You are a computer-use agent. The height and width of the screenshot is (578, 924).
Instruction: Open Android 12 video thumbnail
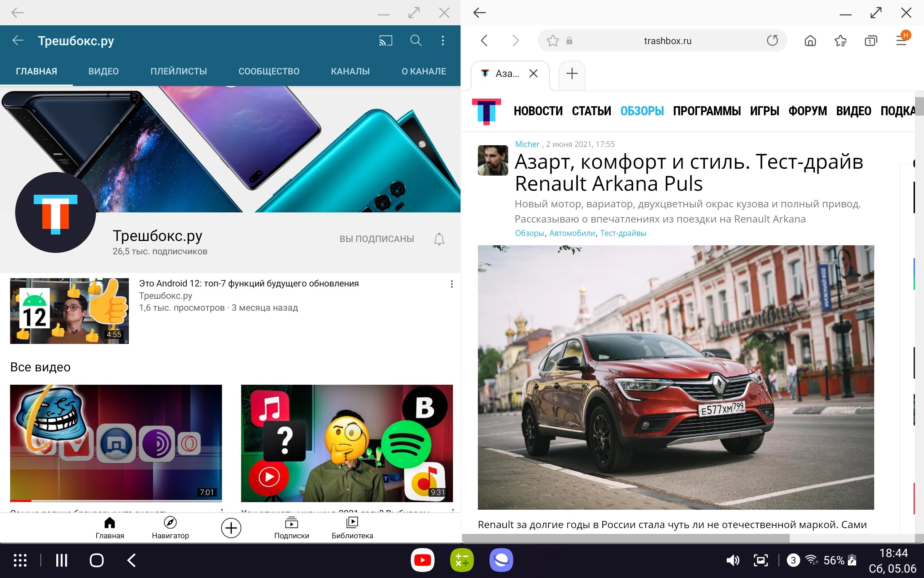pos(70,311)
